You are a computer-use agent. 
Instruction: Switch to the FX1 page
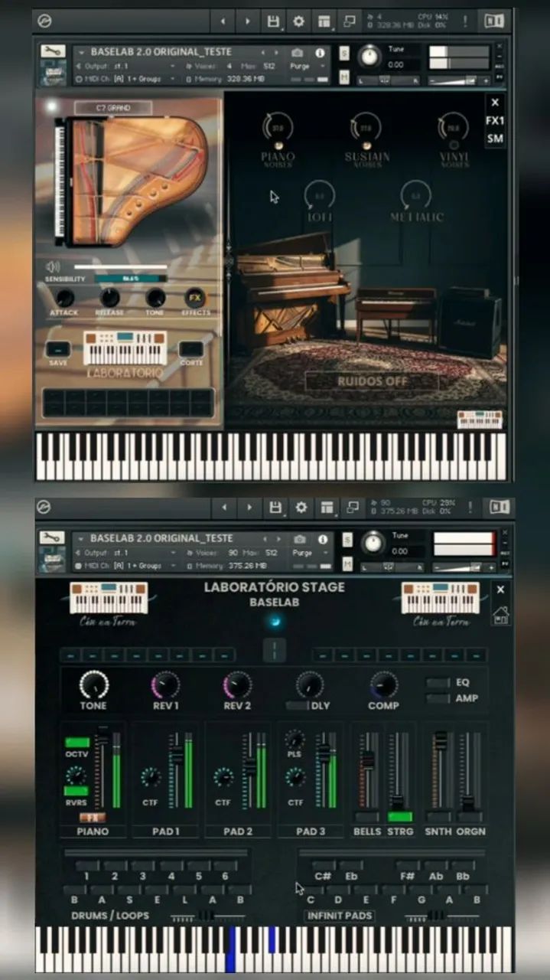click(495, 121)
